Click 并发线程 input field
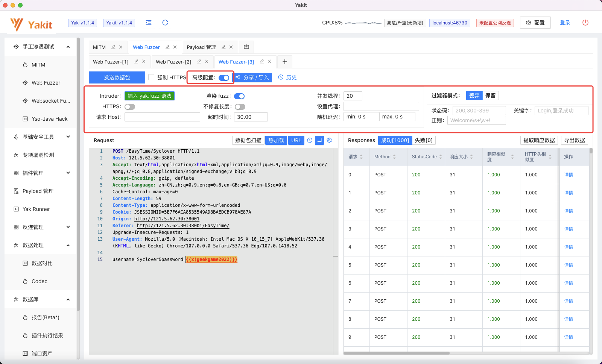The image size is (602, 364). point(353,96)
